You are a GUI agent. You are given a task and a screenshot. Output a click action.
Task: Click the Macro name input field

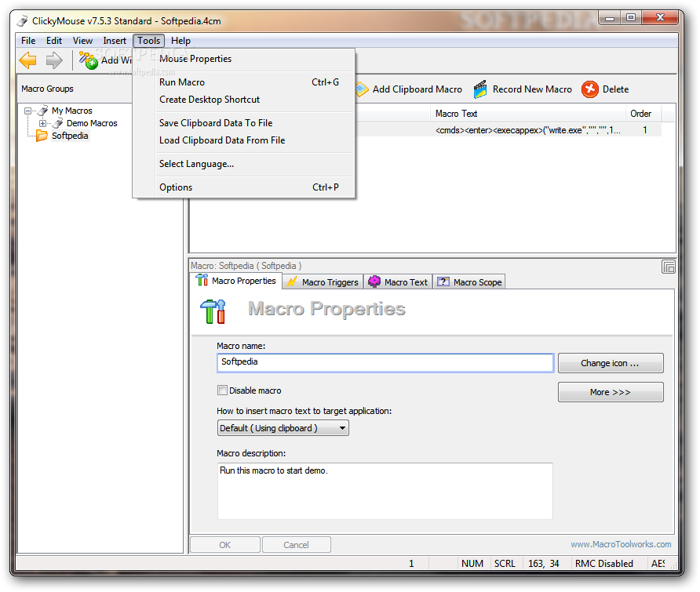(385, 363)
